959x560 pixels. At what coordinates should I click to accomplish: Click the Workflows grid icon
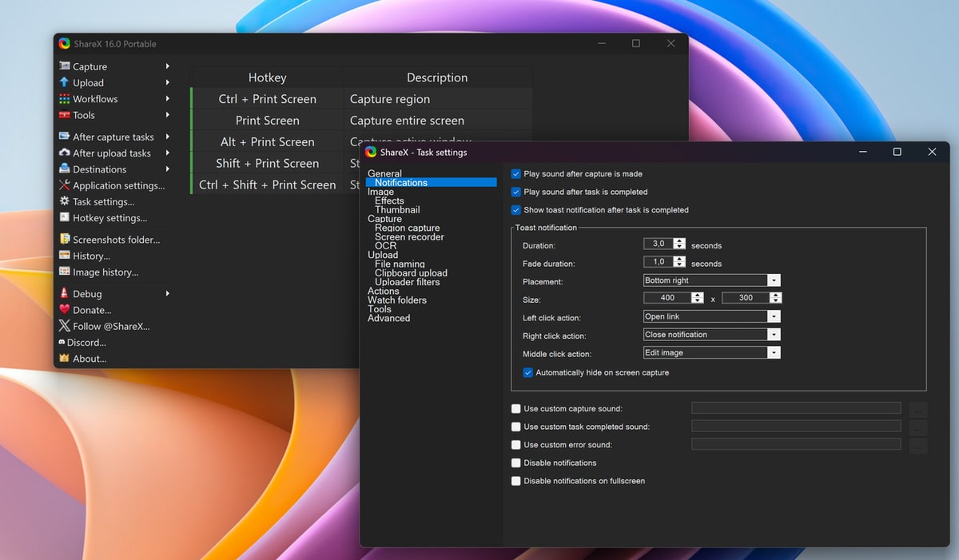[x=64, y=99]
